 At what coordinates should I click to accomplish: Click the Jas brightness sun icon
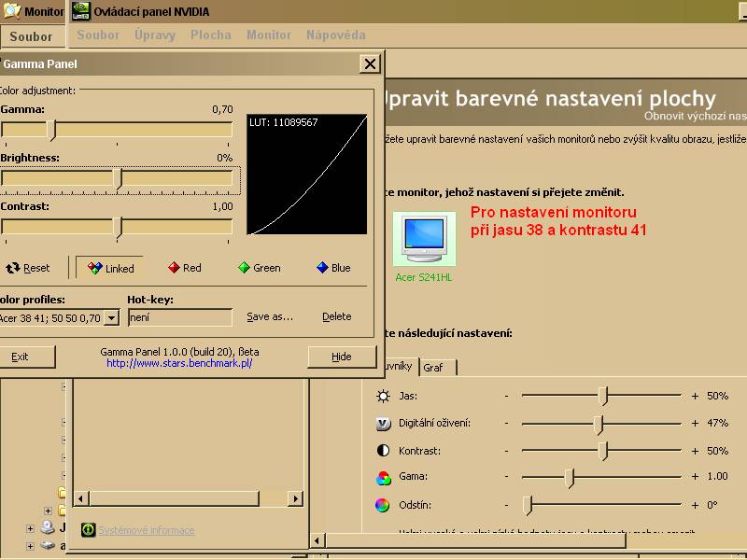[x=383, y=396]
